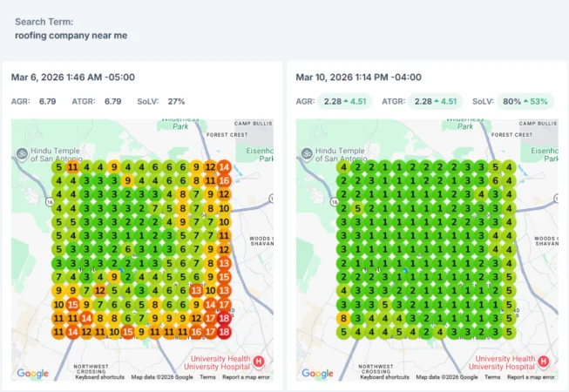
Task: Open Google logo on the left map
Action: point(32,373)
